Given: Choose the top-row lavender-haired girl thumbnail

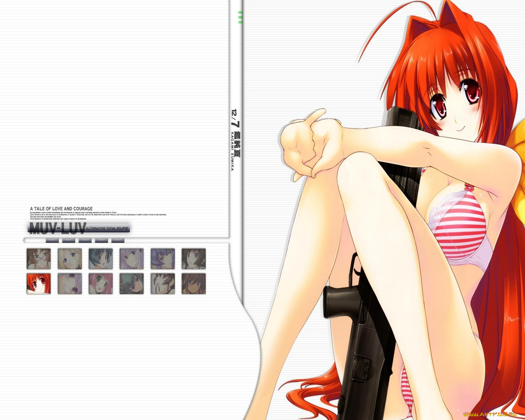Looking at the screenshot, I should point(132,259).
